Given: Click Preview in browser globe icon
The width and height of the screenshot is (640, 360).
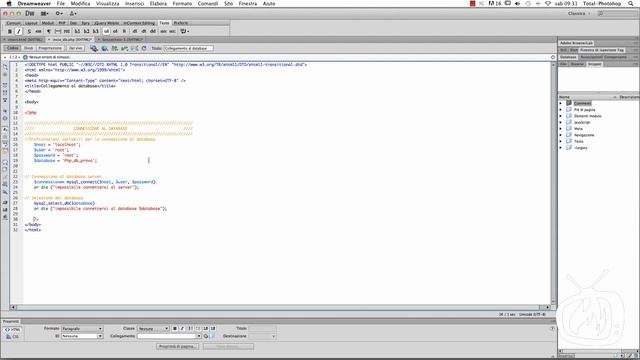Looking at the screenshot, I should [x=104, y=48].
